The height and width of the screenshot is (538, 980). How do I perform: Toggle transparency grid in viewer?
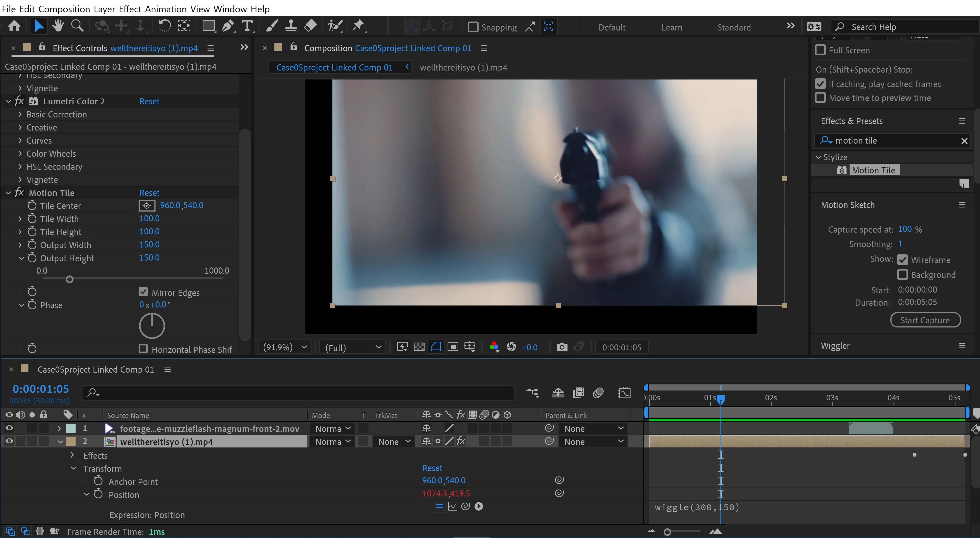coord(419,347)
